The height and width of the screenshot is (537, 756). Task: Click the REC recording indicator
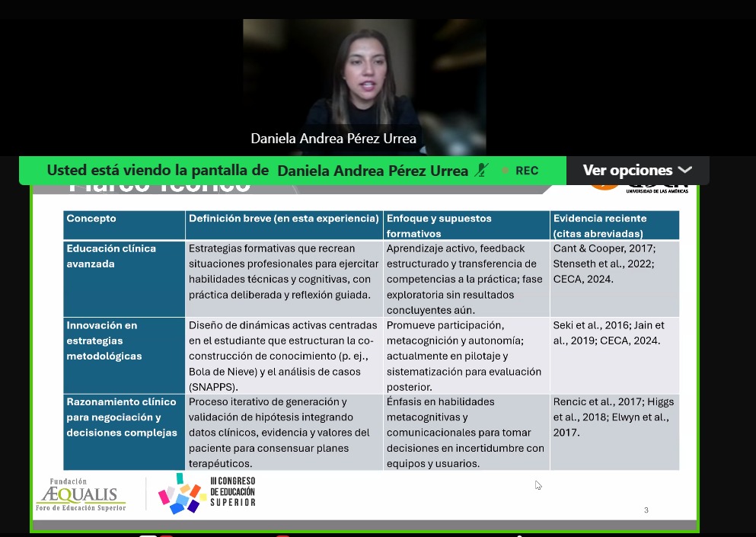[x=525, y=171]
